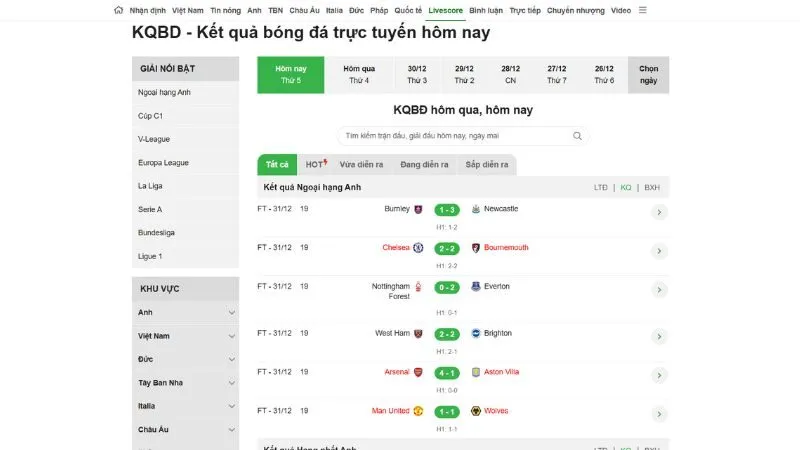Open Nhận định in the top menu
Screen dimensions: 800x450
(x=147, y=10)
